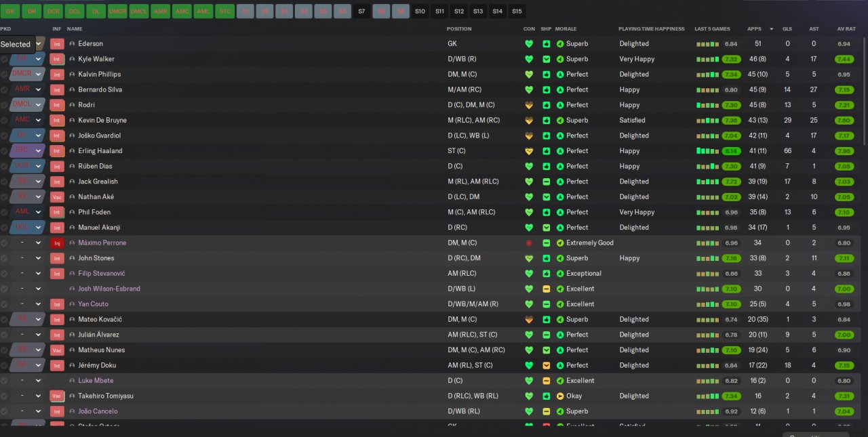Click Máximo Perrone's red injury condition icon
The height and width of the screenshot is (437, 868).
(x=529, y=243)
